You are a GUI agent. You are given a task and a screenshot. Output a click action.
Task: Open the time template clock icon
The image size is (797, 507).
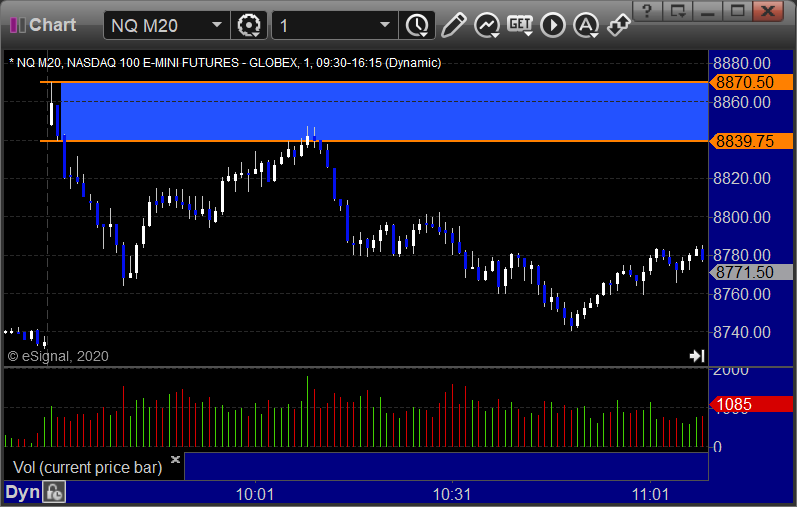tap(417, 25)
